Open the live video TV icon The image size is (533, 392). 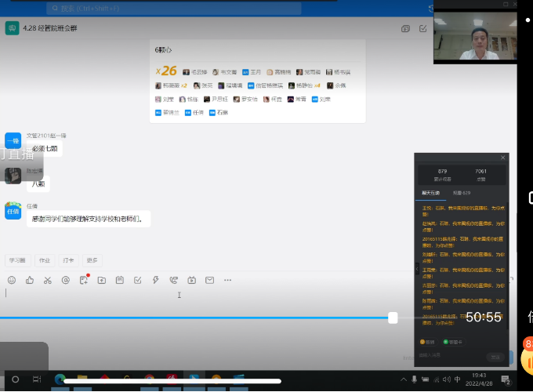[x=191, y=280]
